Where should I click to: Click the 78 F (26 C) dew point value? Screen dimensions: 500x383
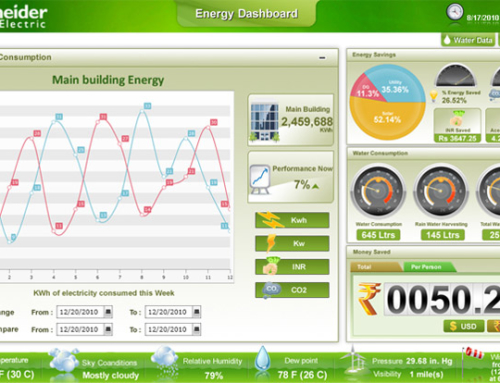click(302, 375)
